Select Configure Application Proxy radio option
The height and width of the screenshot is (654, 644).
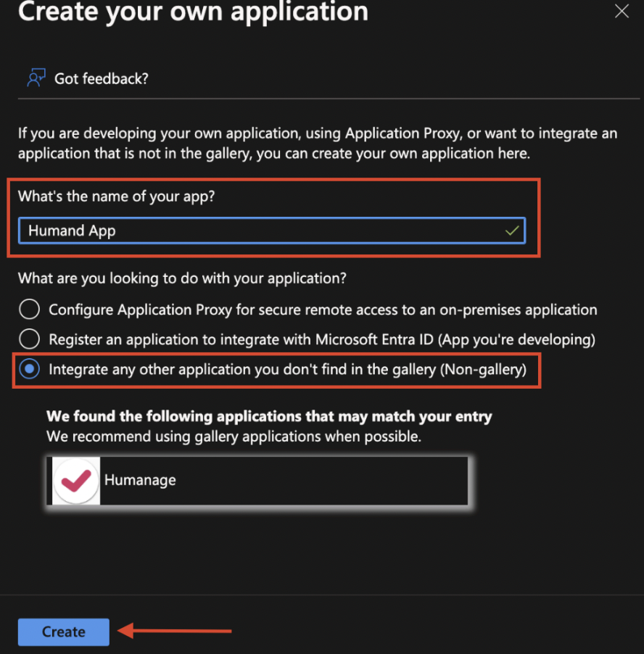pos(29,310)
